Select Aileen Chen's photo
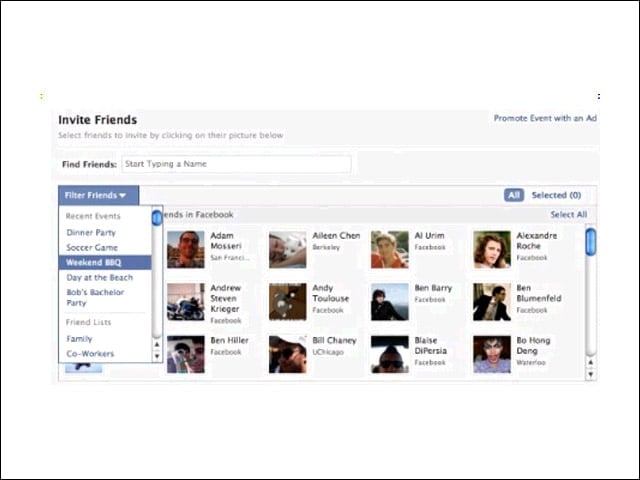 pyautogui.click(x=288, y=249)
